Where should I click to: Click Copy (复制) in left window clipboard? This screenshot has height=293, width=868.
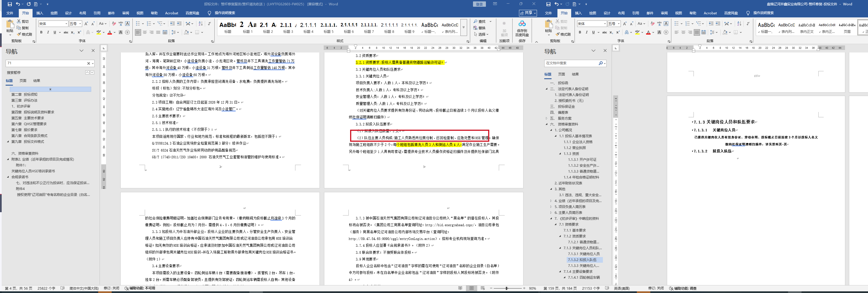[x=23, y=28]
